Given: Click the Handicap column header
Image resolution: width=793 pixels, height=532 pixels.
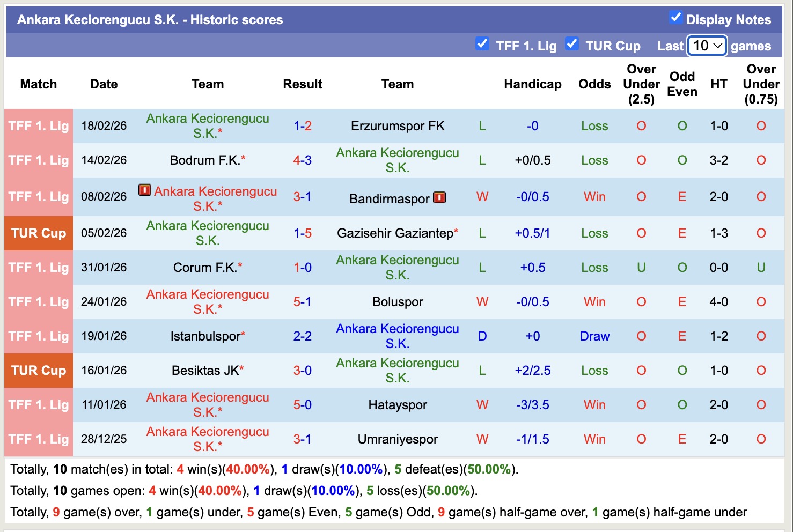Looking at the screenshot, I should [532, 84].
